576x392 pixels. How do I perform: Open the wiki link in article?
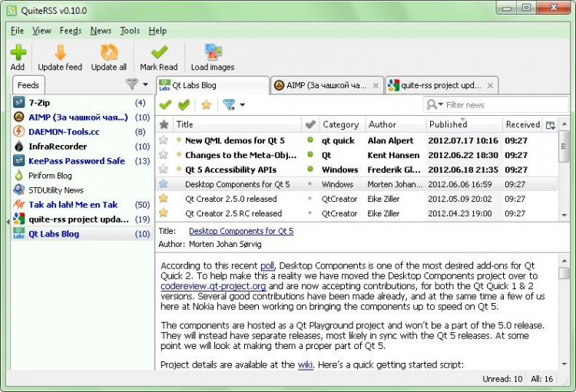coord(305,365)
